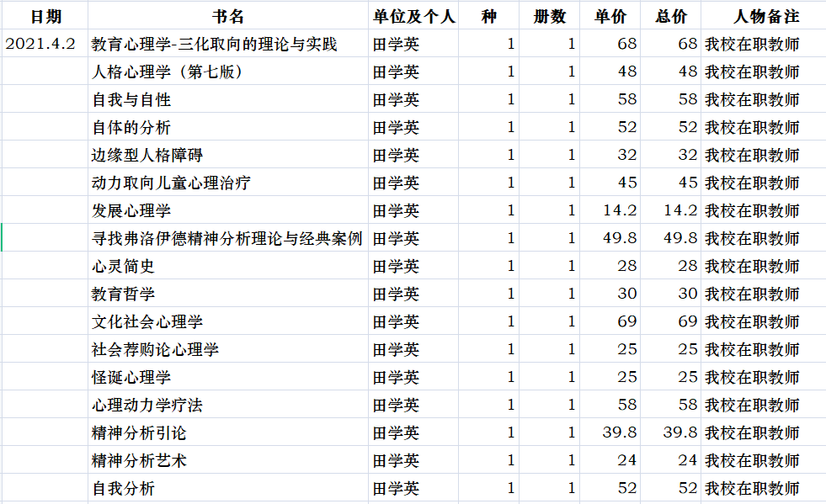Click book title 边缘型人格障碍
The height and width of the screenshot is (504, 826).
point(228,154)
